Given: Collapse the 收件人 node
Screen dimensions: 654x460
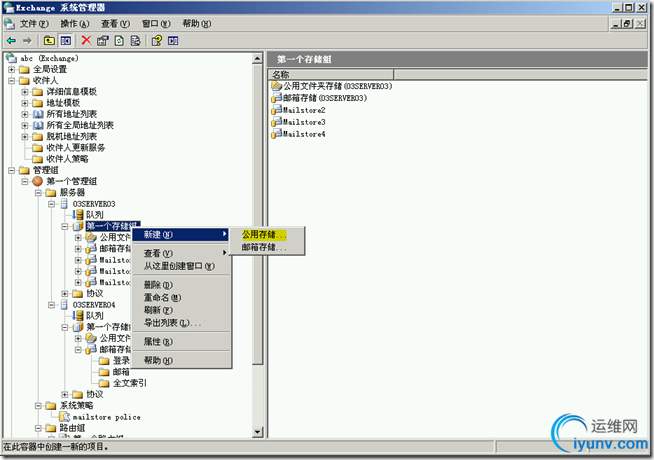Looking at the screenshot, I should click(12, 80).
